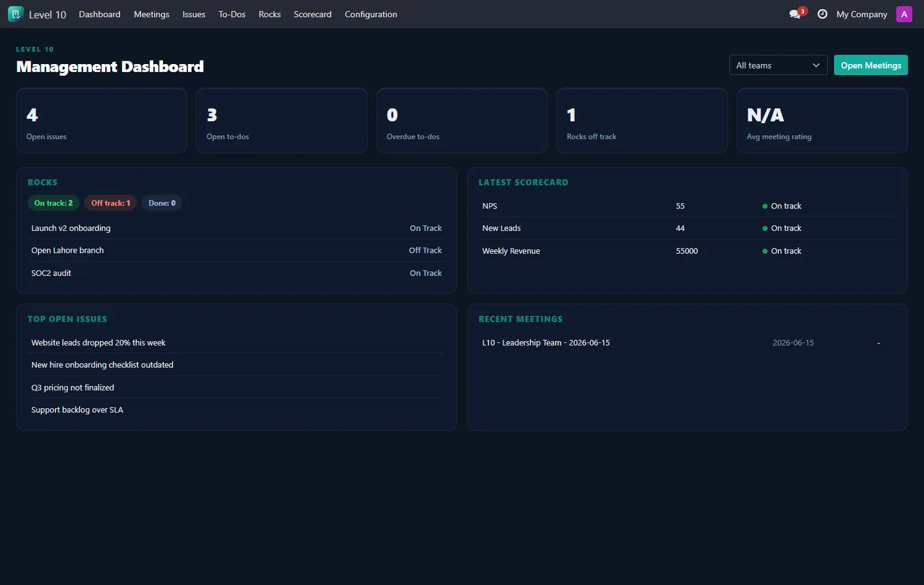
Task: Open issue "Website leads dropped 20% this week"
Action: (236, 342)
